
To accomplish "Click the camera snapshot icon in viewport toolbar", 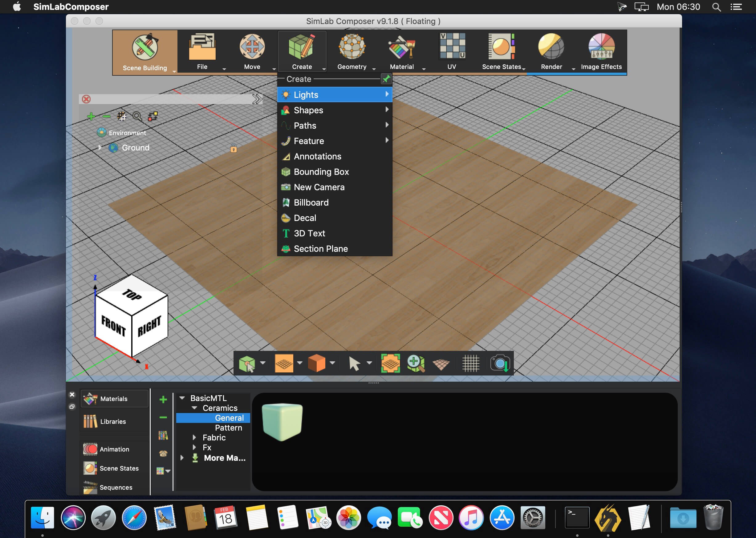I will click(x=500, y=363).
